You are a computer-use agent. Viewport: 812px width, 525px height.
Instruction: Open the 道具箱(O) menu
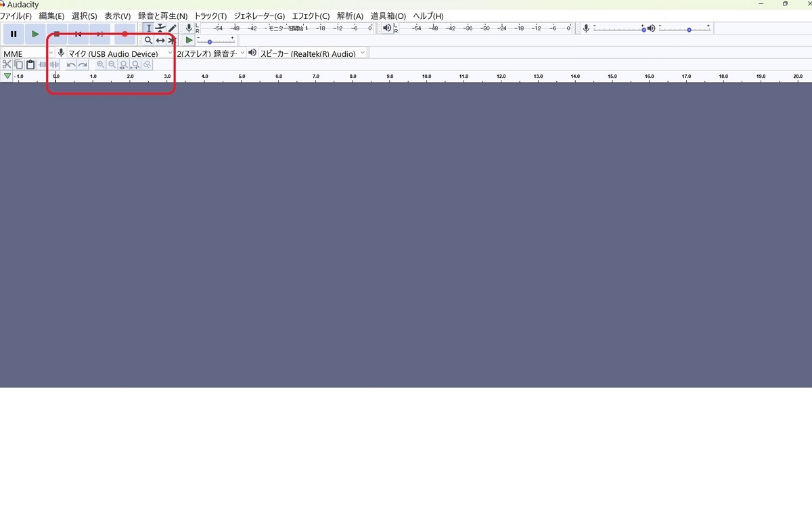pyautogui.click(x=388, y=16)
